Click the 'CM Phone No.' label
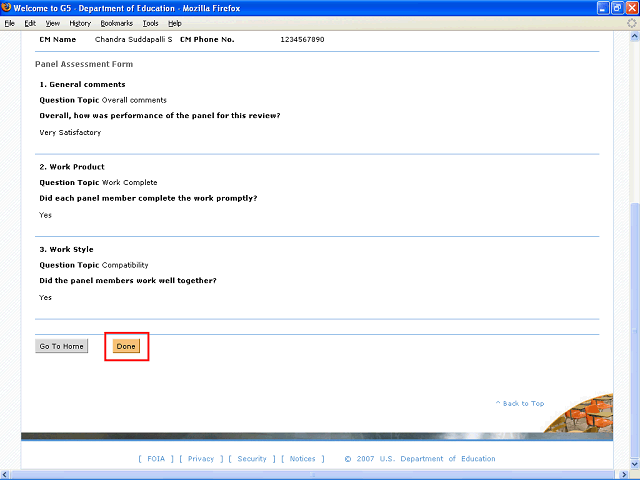This screenshot has height=480, width=640. click(x=207, y=40)
